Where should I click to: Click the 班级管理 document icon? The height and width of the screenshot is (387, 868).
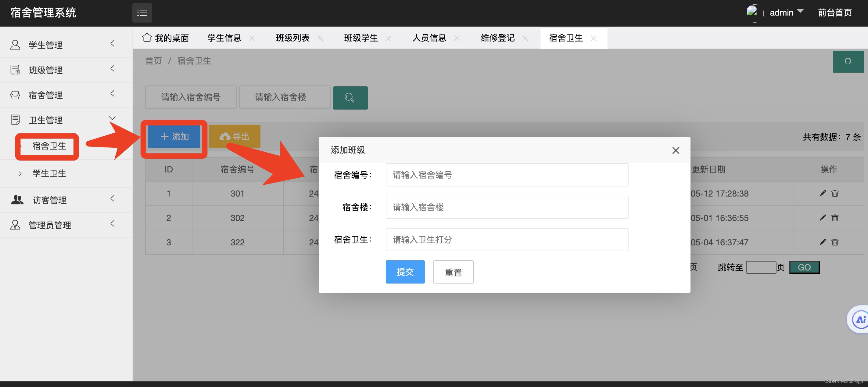coord(15,70)
